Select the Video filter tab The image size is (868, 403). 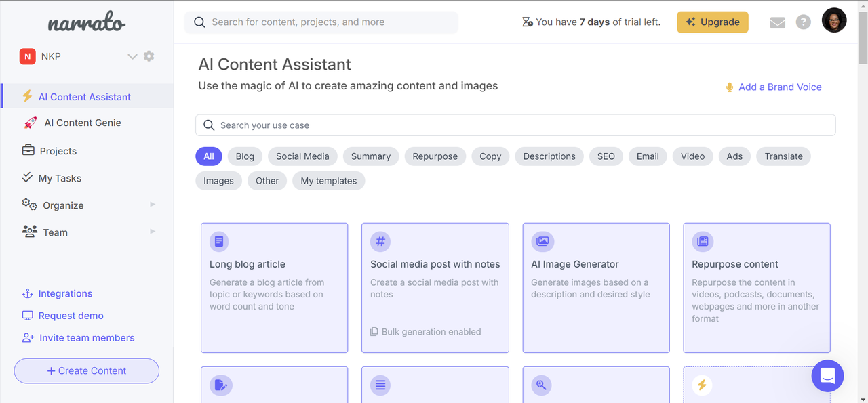[692, 156]
